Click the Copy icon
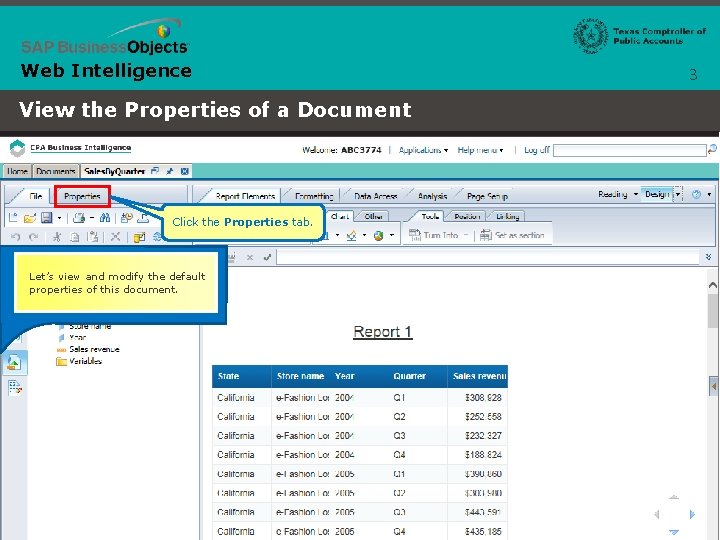Image resolution: width=720 pixels, height=540 pixels. (74, 237)
